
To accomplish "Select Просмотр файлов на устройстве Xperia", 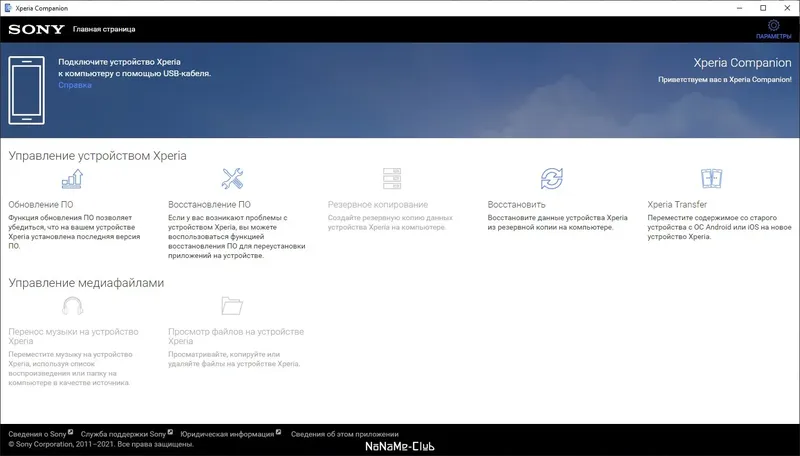I will coord(236,336).
